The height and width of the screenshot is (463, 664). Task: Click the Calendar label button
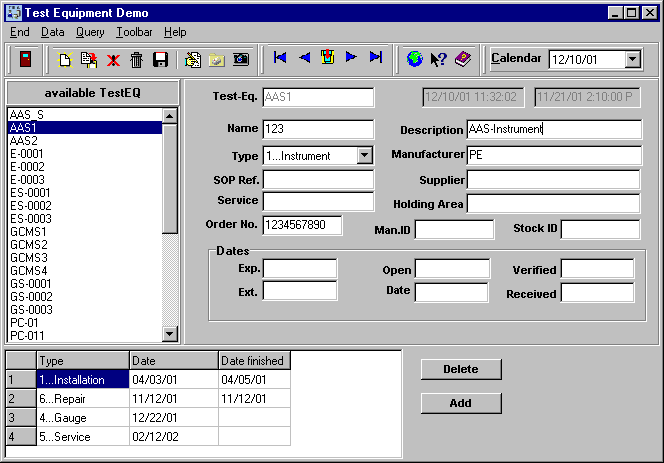coord(516,58)
